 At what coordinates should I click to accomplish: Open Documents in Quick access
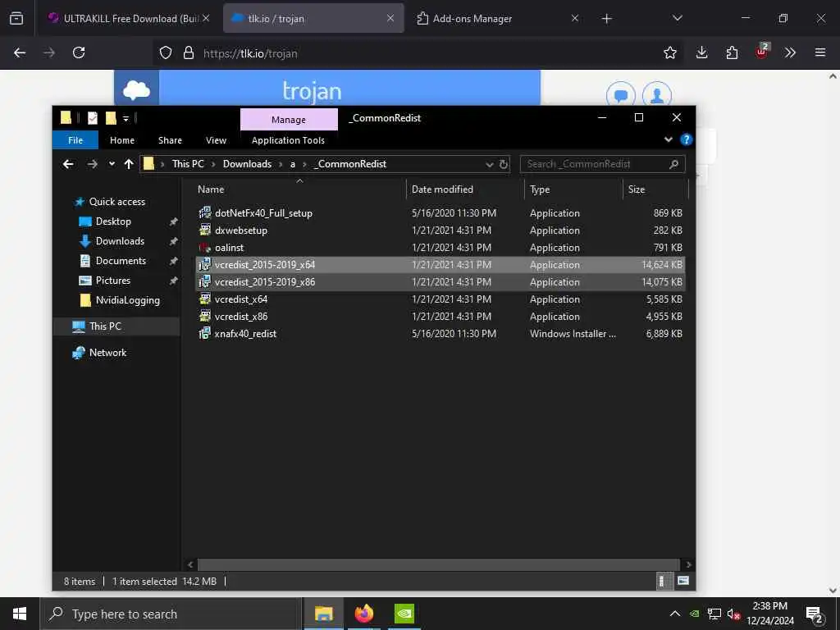121,260
